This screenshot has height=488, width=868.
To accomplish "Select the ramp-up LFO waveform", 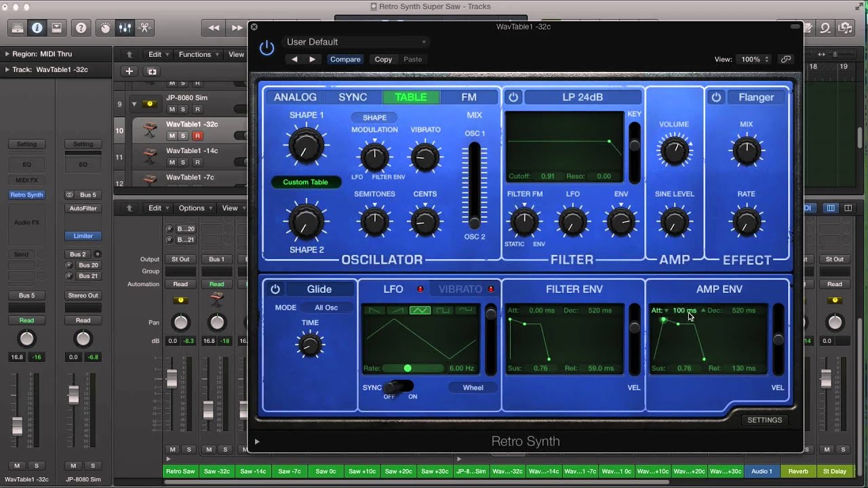I will click(x=397, y=310).
